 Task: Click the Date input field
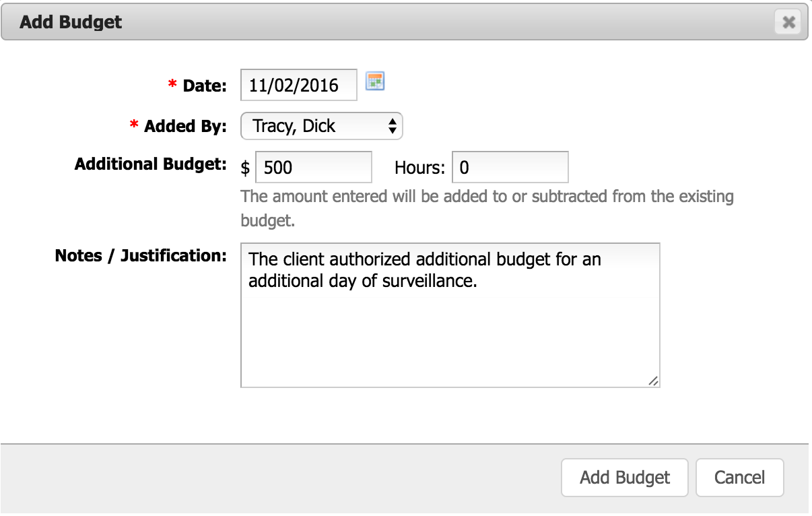299,85
